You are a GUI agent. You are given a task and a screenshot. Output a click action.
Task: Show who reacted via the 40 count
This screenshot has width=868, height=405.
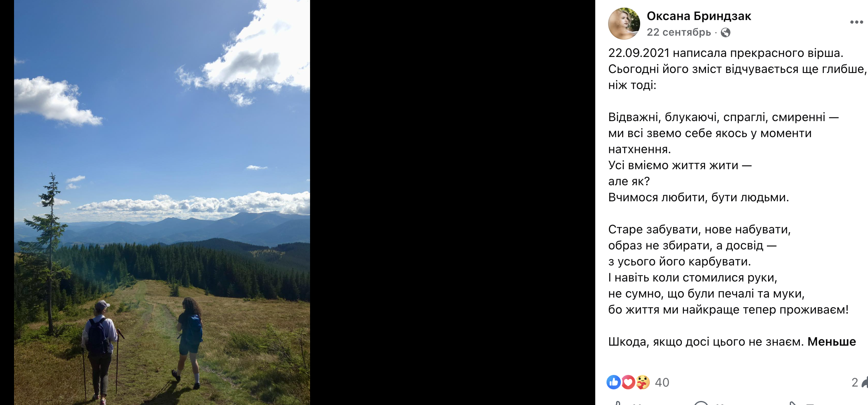[x=662, y=383]
